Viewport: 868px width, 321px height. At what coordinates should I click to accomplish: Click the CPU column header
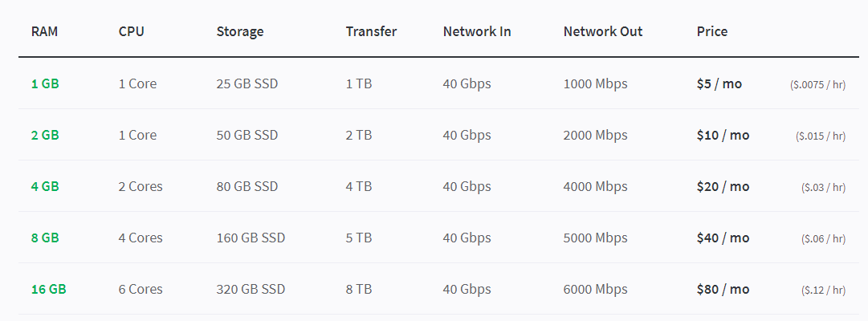tap(131, 31)
